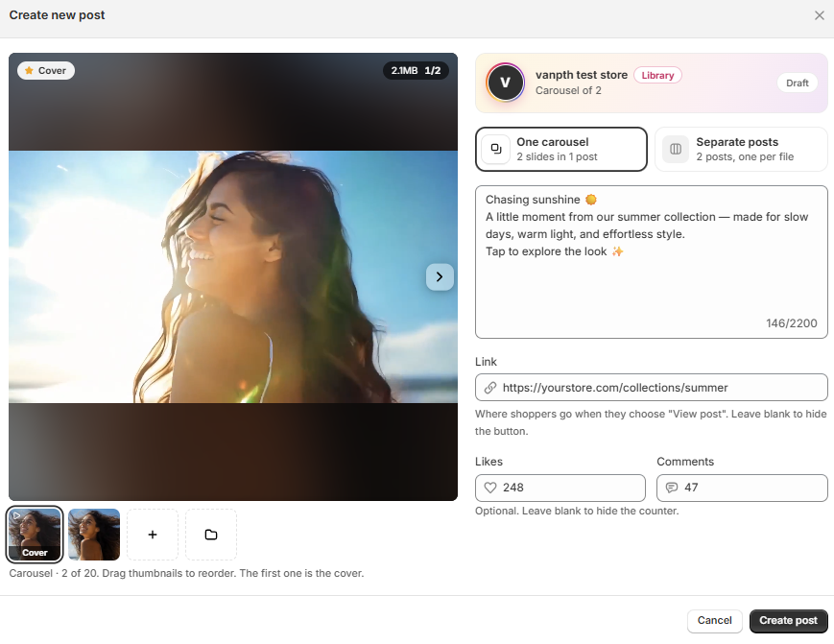The width and height of the screenshot is (834, 644).
Task: Choose the Separate posts option
Action: tap(742, 150)
